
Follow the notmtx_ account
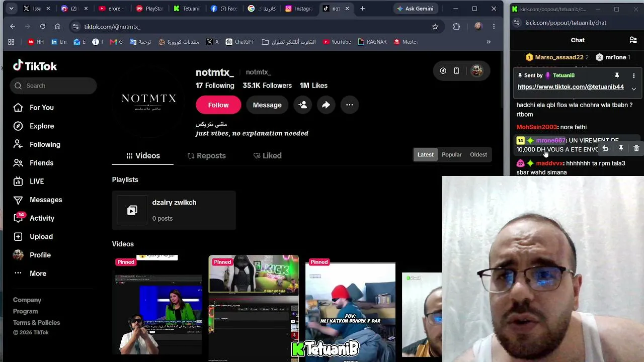[x=218, y=105]
